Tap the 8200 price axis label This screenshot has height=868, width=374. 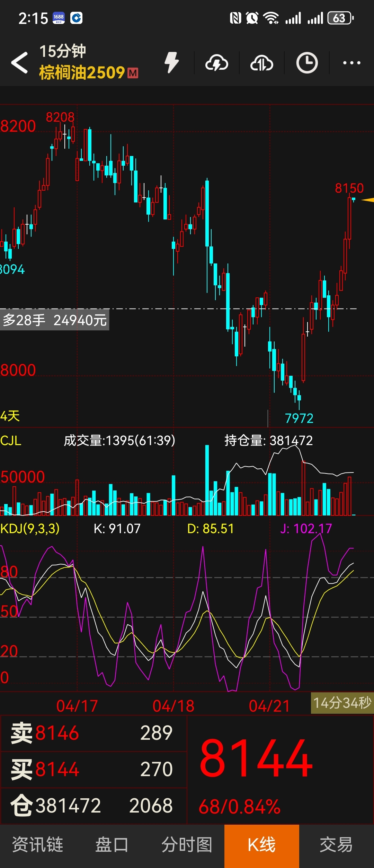(x=18, y=126)
